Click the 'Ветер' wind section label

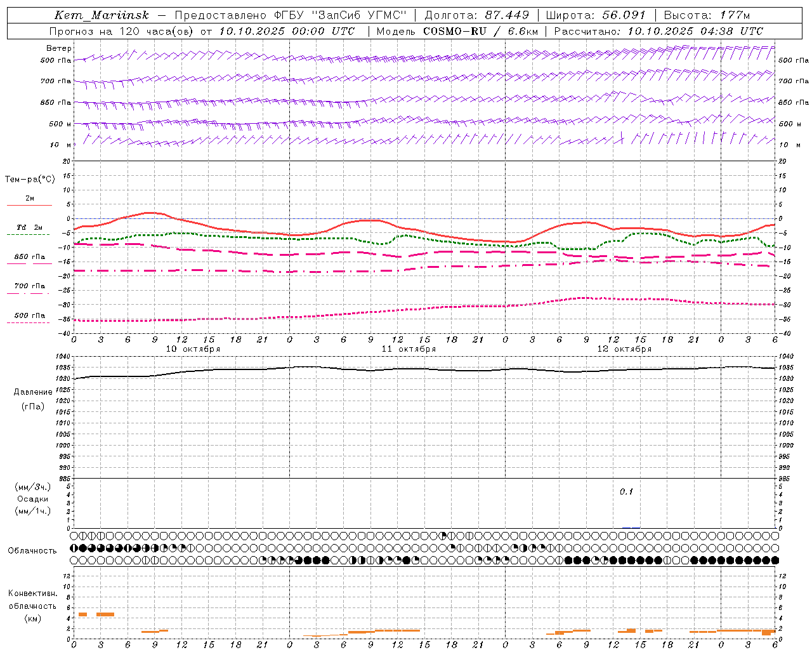(59, 48)
